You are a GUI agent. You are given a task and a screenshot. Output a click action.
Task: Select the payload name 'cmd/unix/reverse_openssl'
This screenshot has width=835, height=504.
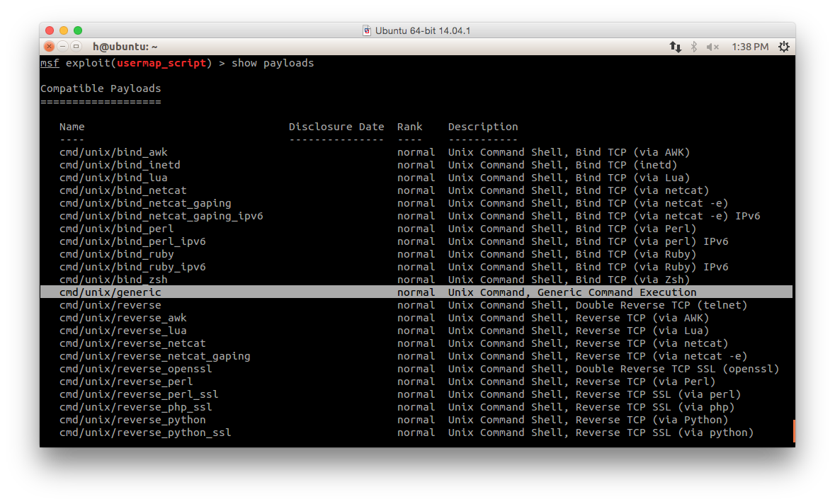pyautogui.click(x=136, y=369)
